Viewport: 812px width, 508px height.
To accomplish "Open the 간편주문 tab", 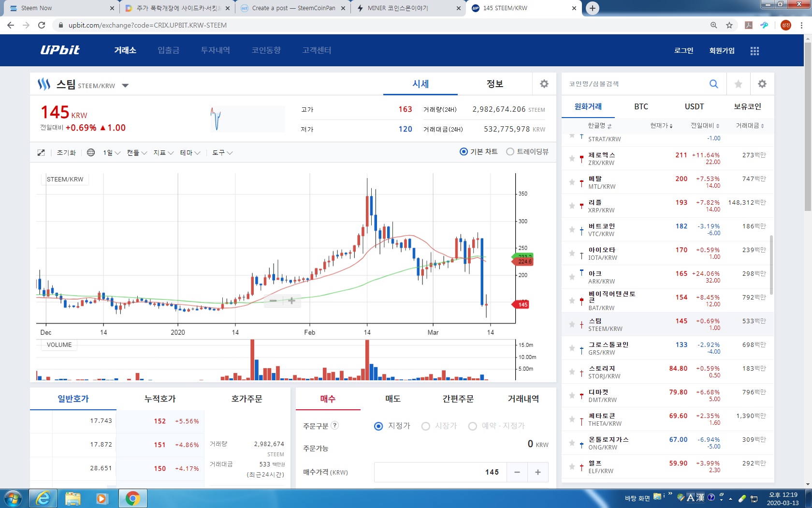I will (x=458, y=399).
